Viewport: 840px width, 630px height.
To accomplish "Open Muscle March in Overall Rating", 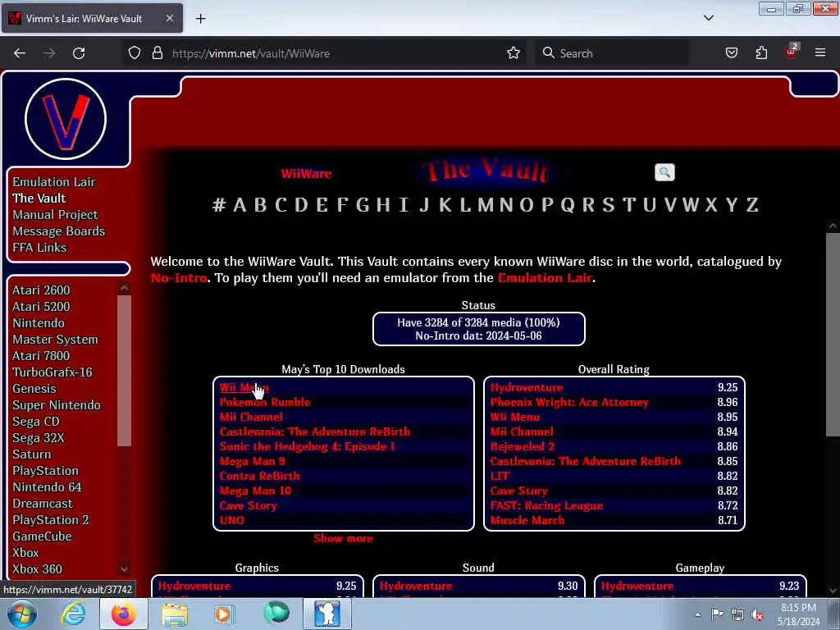I will click(x=527, y=520).
